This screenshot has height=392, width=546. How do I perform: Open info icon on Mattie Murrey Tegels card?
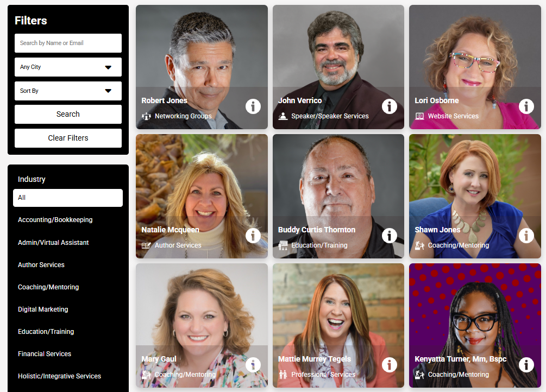390,365
